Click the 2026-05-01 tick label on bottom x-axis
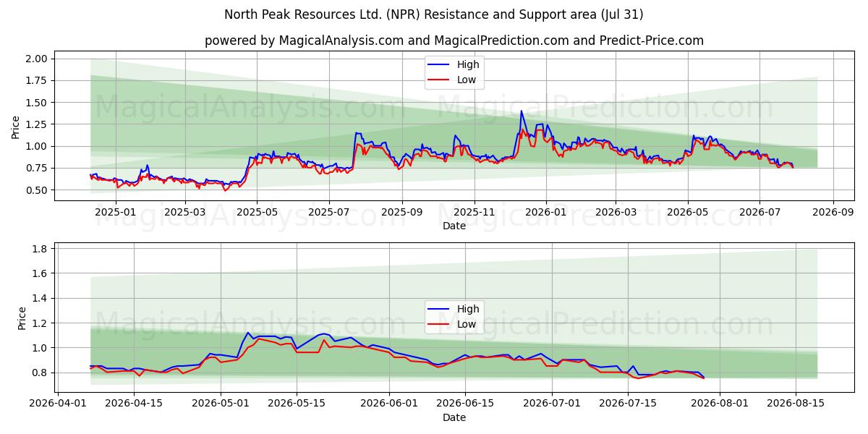This screenshot has width=868, height=434. (x=221, y=404)
